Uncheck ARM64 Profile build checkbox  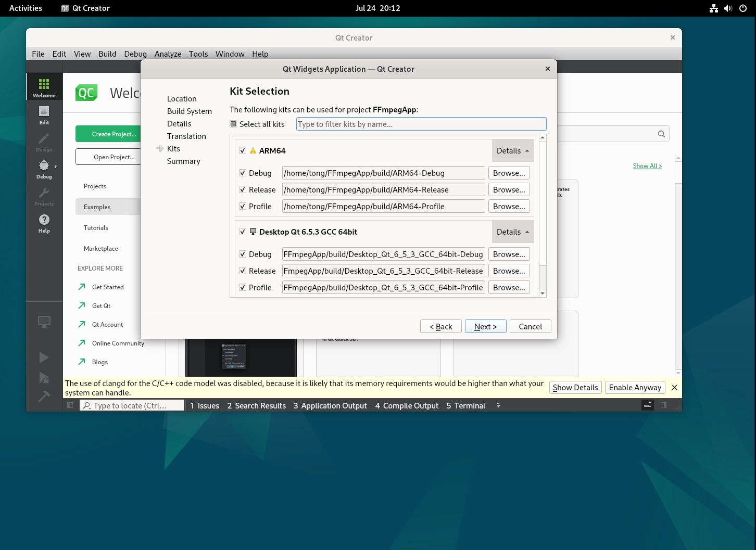click(x=243, y=206)
